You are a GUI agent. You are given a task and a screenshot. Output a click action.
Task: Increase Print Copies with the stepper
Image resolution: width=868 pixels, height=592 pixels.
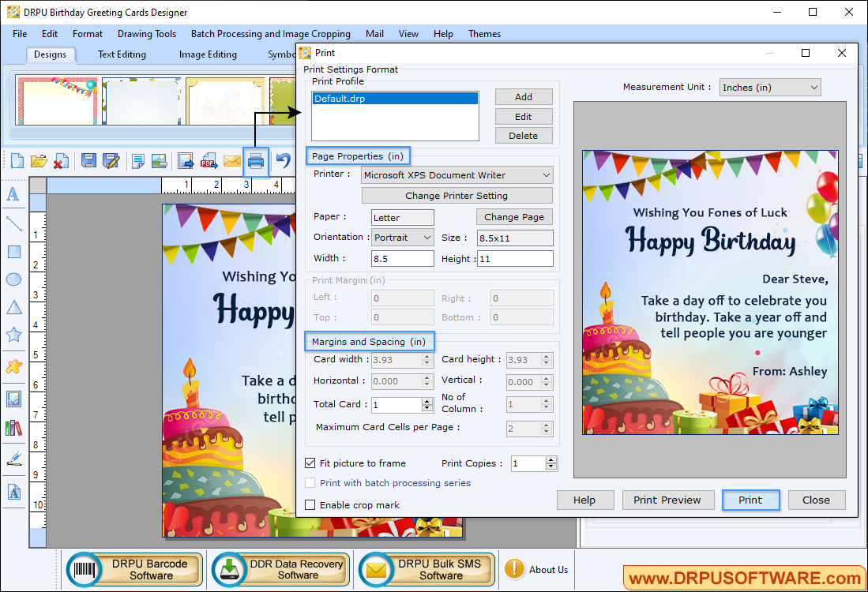(x=552, y=460)
